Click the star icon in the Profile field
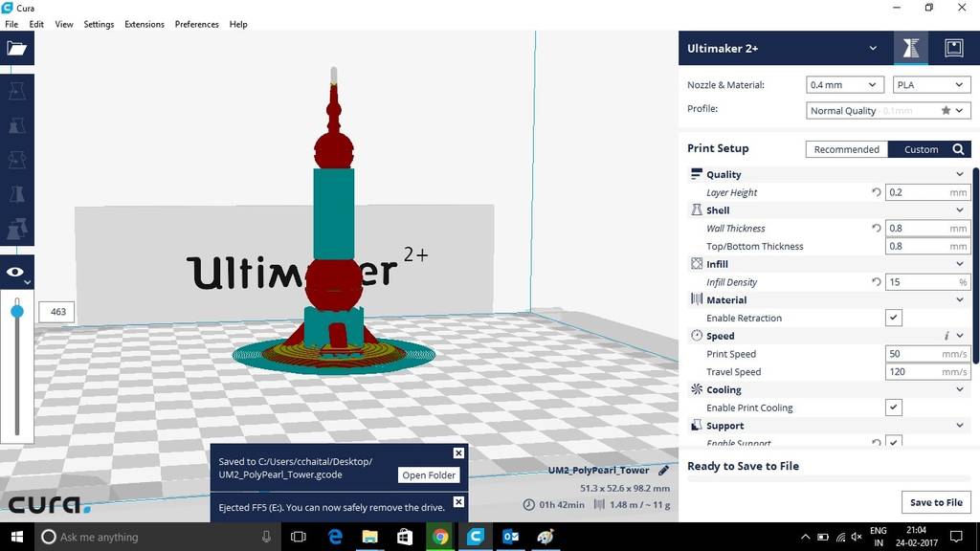980x551 pixels. pos(946,110)
